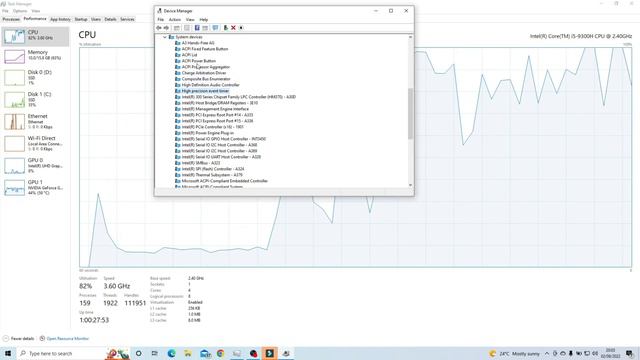Click the Help icon in Device Manager toolbar

pyautogui.click(x=197, y=28)
